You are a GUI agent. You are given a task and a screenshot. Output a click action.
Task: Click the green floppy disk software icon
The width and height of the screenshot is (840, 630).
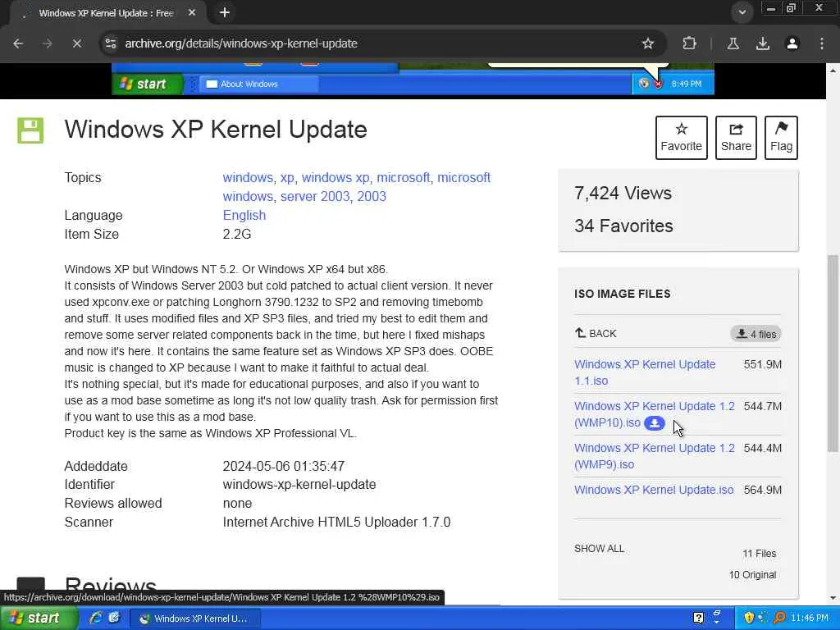coord(30,130)
